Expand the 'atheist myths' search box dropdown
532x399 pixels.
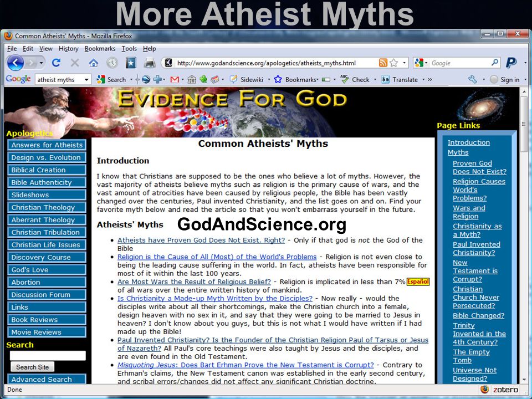(86, 79)
